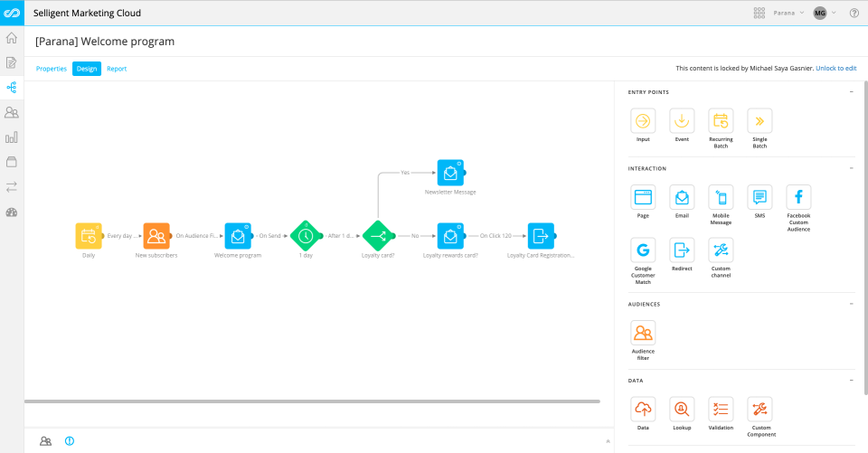
Task: Click the Welcome program email node
Action: coord(238,236)
